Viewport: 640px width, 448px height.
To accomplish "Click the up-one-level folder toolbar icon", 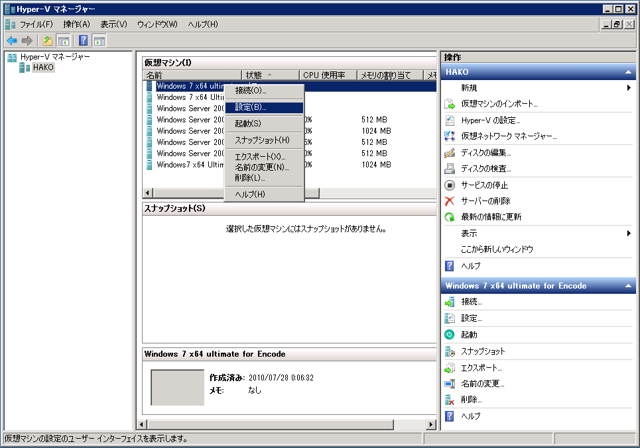I will click(48, 40).
